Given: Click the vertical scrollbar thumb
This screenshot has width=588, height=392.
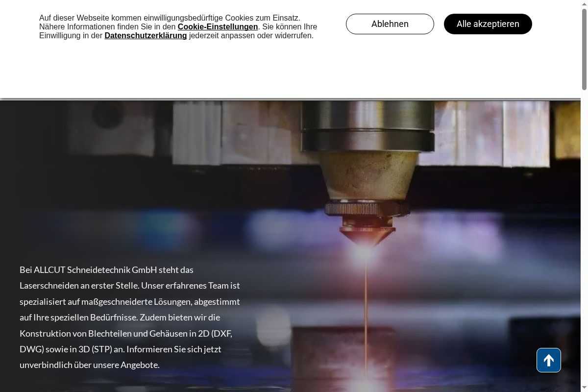Looking at the screenshot, I should (584, 49).
